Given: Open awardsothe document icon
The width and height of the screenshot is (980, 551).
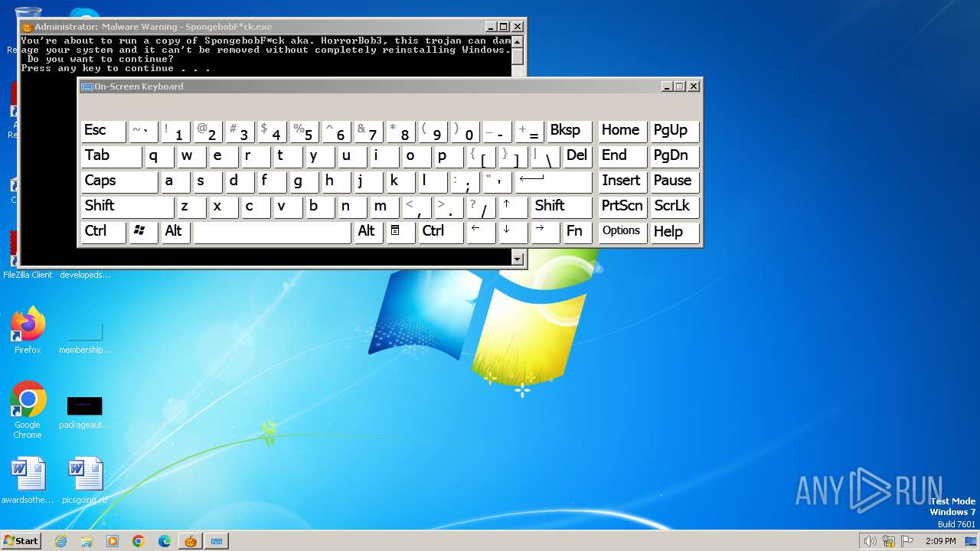Looking at the screenshot, I should click(x=28, y=481).
